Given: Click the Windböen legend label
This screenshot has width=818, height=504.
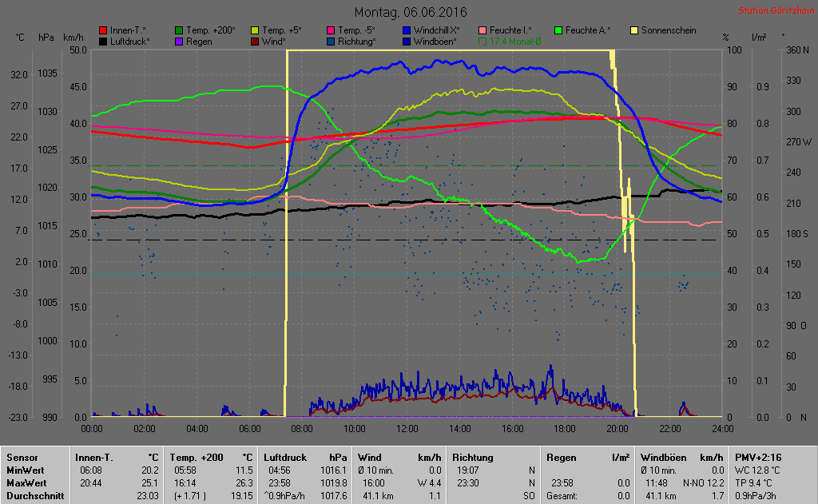Looking at the screenshot, I should (435, 42).
